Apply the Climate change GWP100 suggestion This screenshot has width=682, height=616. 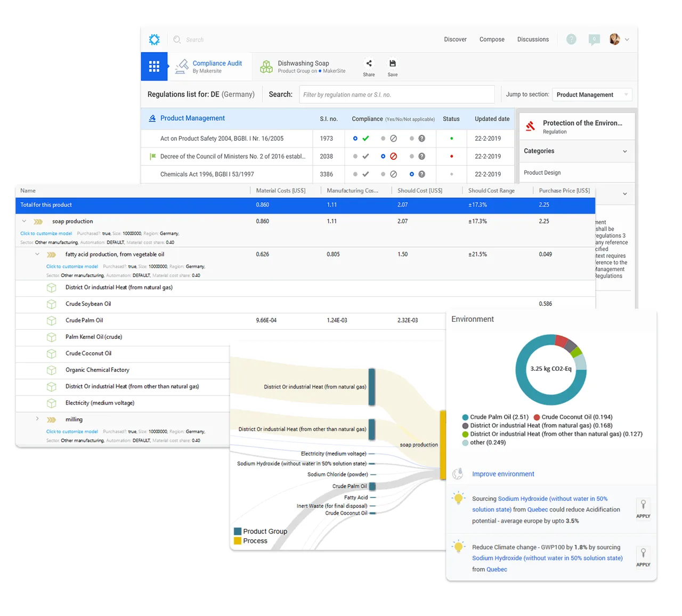(643, 557)
